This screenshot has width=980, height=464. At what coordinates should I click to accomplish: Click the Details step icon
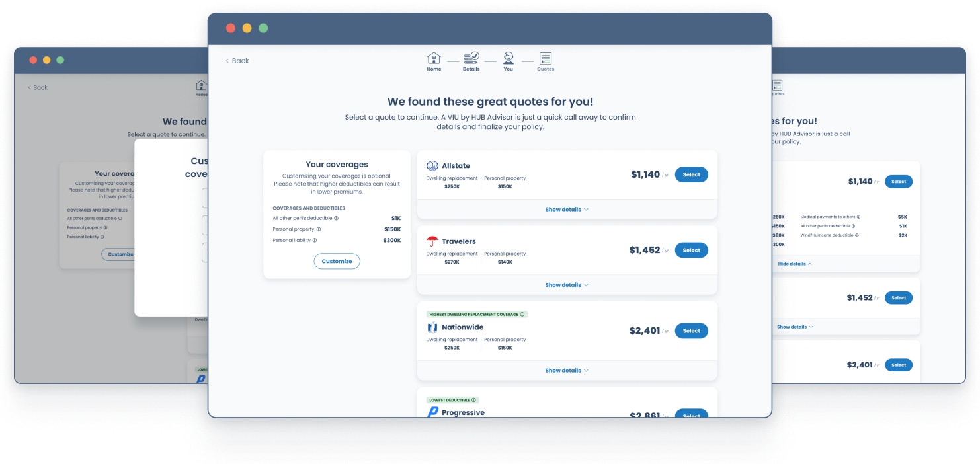(471, 58)
